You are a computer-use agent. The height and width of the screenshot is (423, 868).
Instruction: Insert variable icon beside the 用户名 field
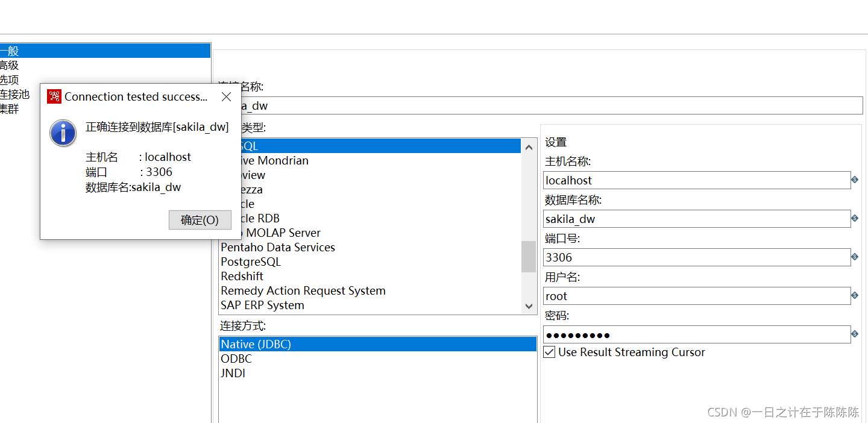[x=855, y=295]
